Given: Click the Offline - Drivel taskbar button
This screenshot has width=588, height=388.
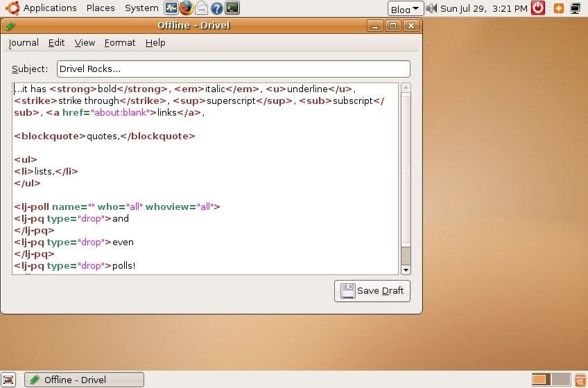Looking at the screenshot, I should click(x=85, y=380).
